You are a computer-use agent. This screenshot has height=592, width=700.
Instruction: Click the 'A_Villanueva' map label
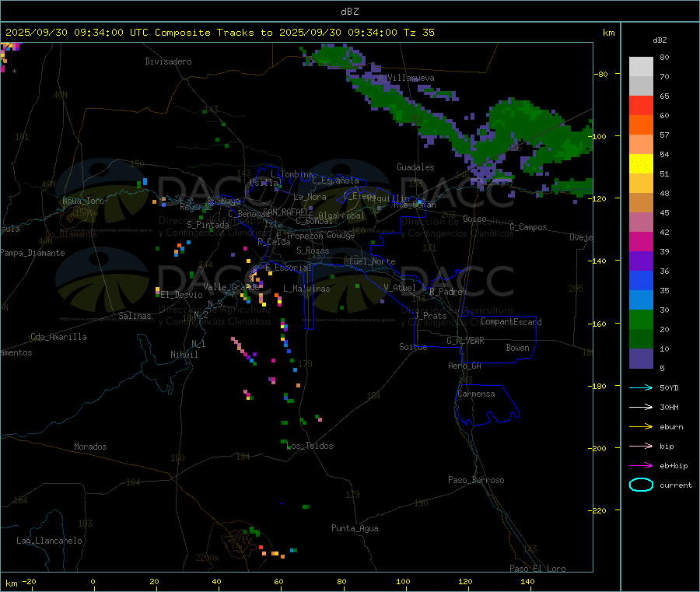pos(406,78)
